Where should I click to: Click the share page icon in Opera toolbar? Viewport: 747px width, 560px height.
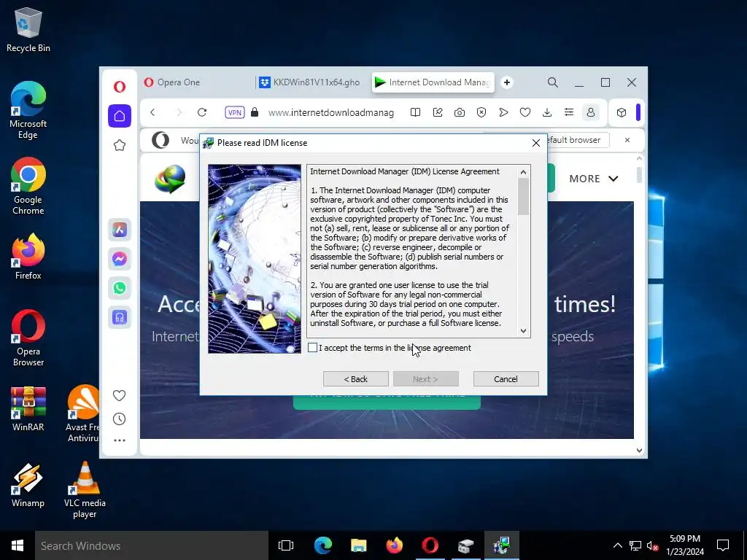coord(438,112)
